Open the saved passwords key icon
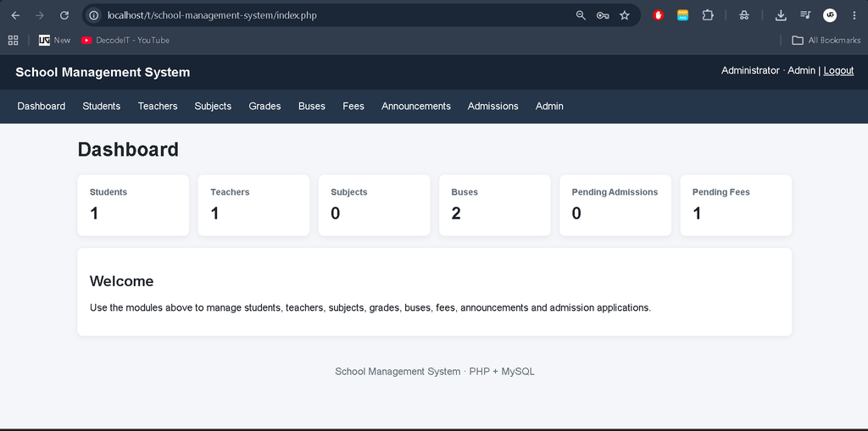The width and height of the screenshot is (868, 431). [603, 15]
